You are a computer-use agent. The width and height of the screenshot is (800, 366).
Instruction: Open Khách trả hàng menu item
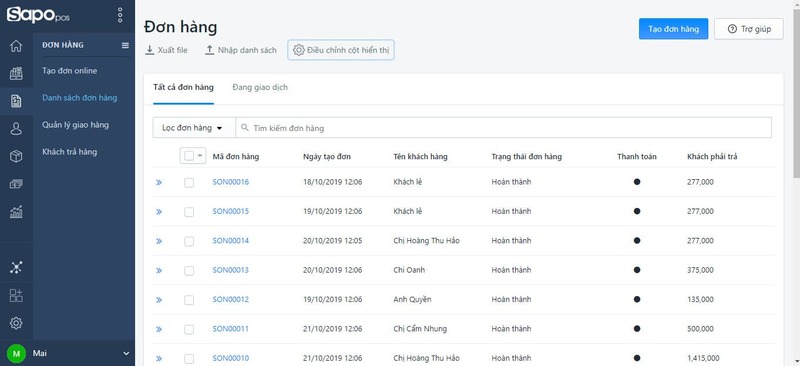pyautogui.click(x=69, y=152)
